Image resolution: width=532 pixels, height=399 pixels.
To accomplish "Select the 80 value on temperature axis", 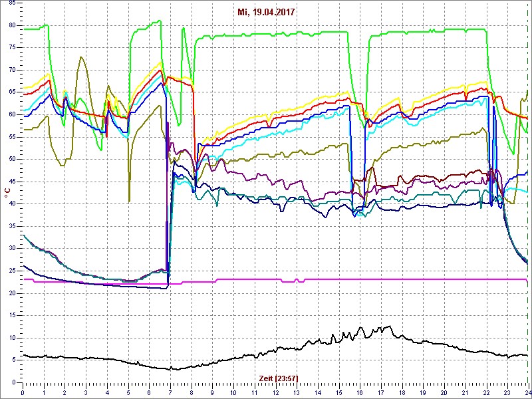I will tap(11, 25).
